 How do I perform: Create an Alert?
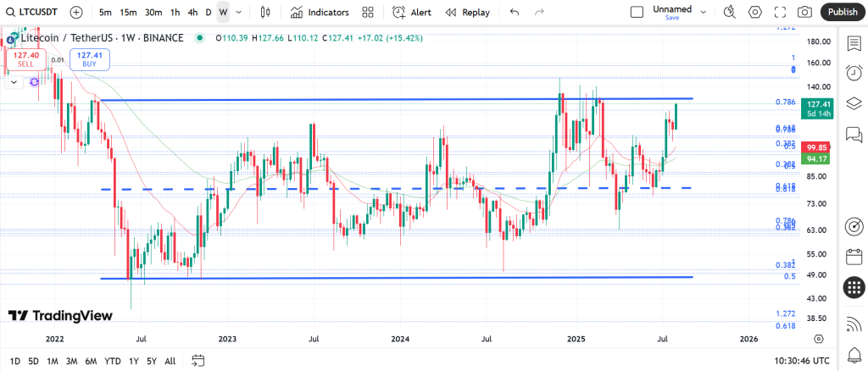tap(411, 12)
